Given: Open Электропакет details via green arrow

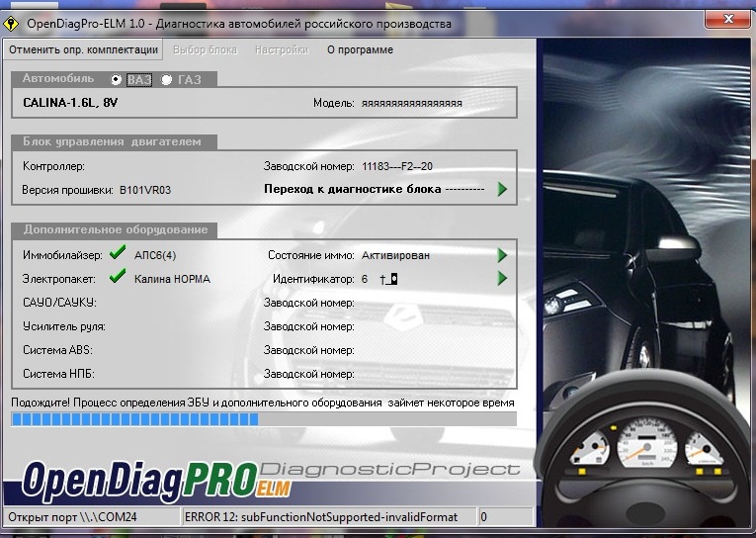Looking at the screenshot, I should tap(502, 278).
